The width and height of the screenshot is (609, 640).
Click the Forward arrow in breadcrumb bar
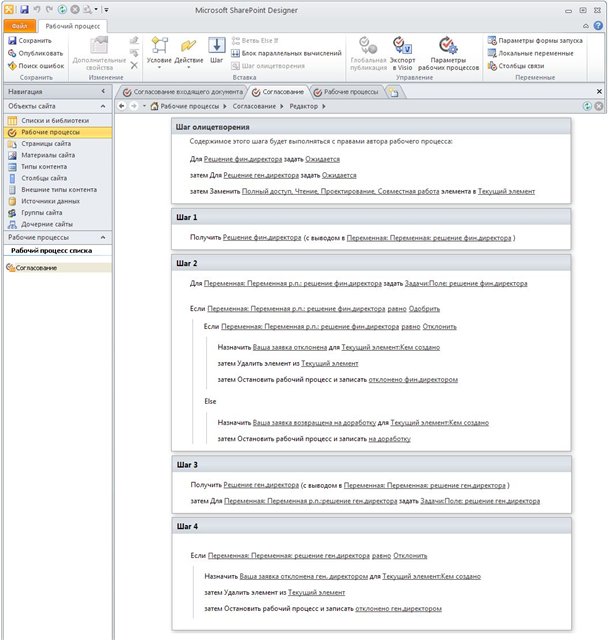point(134,106)
